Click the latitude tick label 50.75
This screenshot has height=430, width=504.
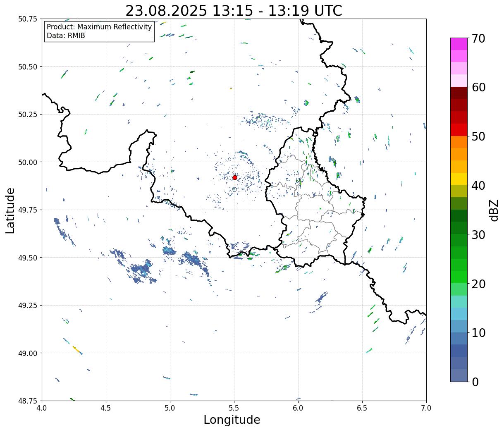(28, 19)
